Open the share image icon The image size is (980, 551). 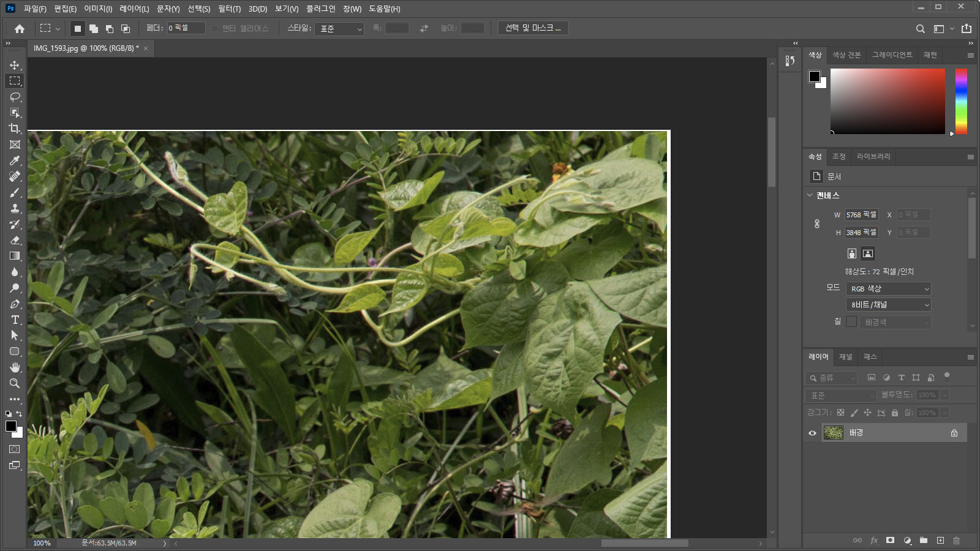coord(967,28)
